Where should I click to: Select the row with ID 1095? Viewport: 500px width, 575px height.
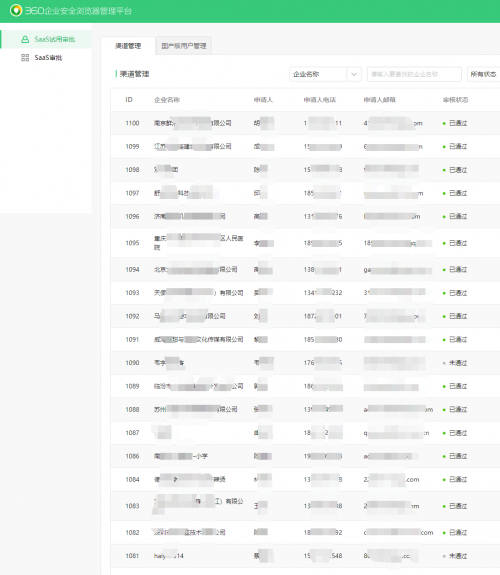click(305, 243)
